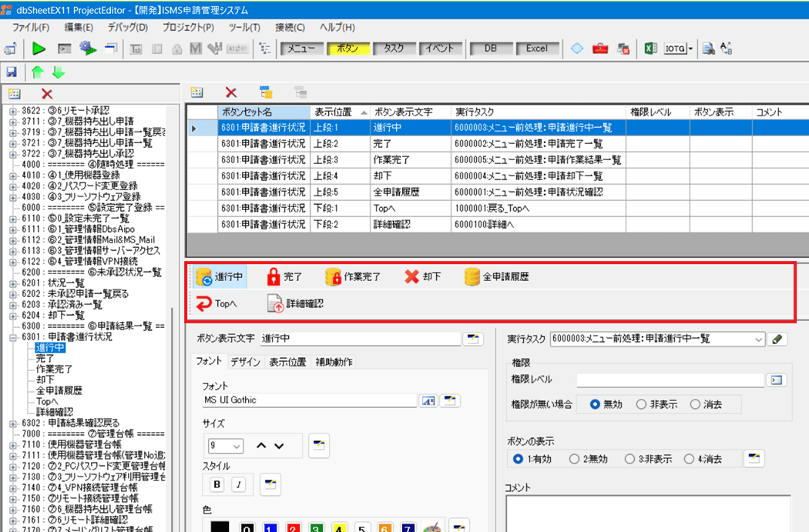This screenshot has height=532, width=809.
Task: Toggle the bold B style button
Action: (217, 484)
